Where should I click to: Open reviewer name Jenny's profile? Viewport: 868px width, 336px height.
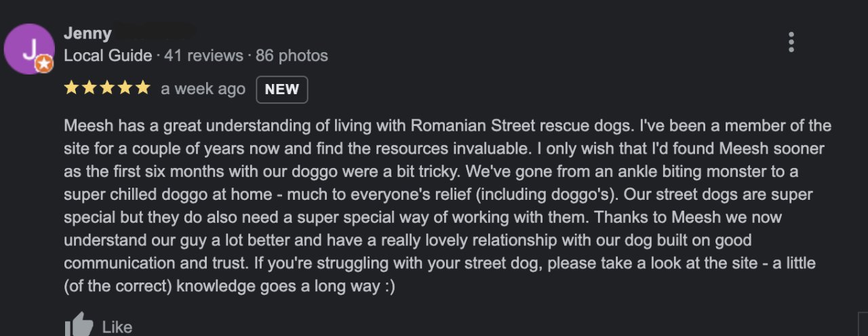(87, 33)
